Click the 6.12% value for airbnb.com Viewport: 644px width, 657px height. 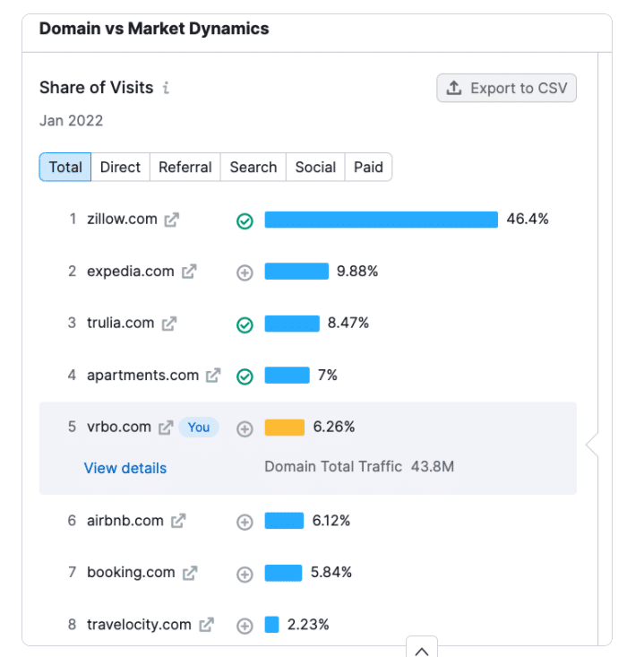coord(331,521)
